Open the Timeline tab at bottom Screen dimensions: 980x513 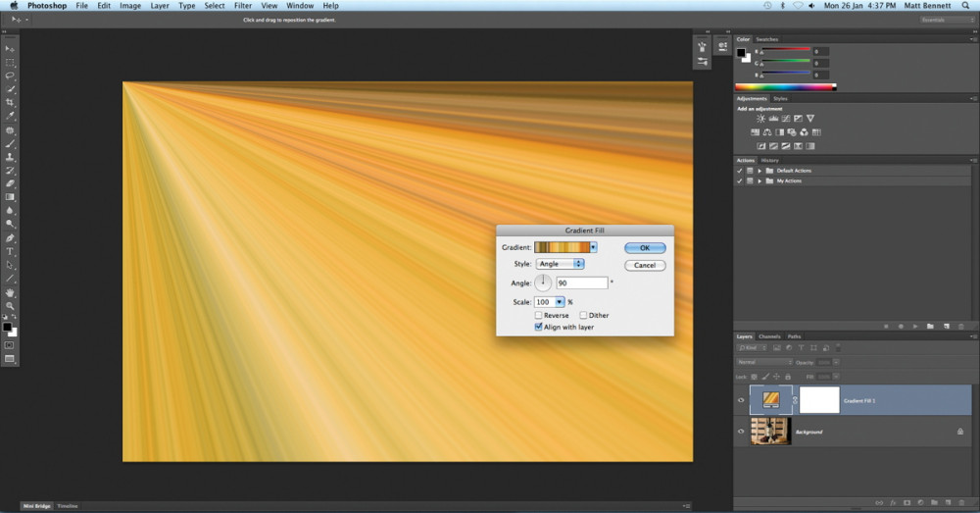[68, 506]
